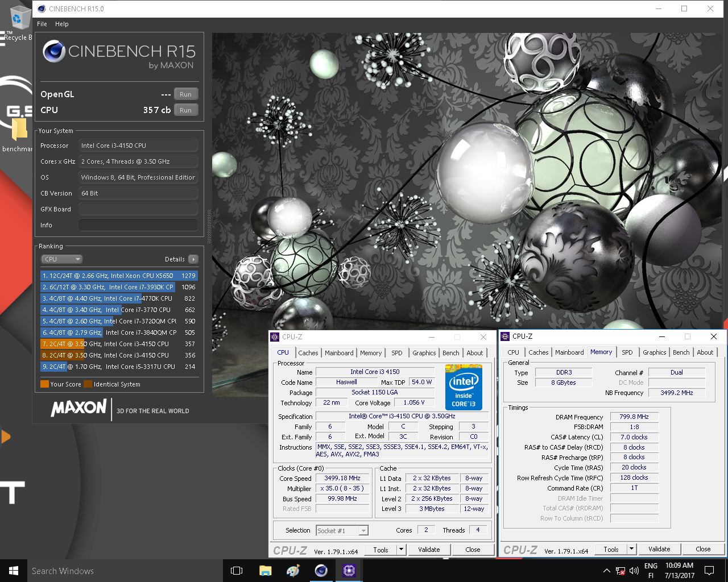Open the File menu in Cinebench
Image resolution: width=728 pixels, height=582 pixels.
[x=42, y=24]
